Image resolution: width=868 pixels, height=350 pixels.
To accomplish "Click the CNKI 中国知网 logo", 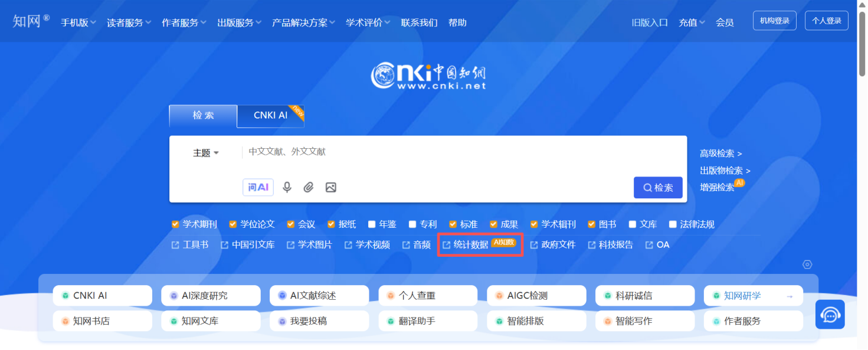I will (x=428, y=76).
